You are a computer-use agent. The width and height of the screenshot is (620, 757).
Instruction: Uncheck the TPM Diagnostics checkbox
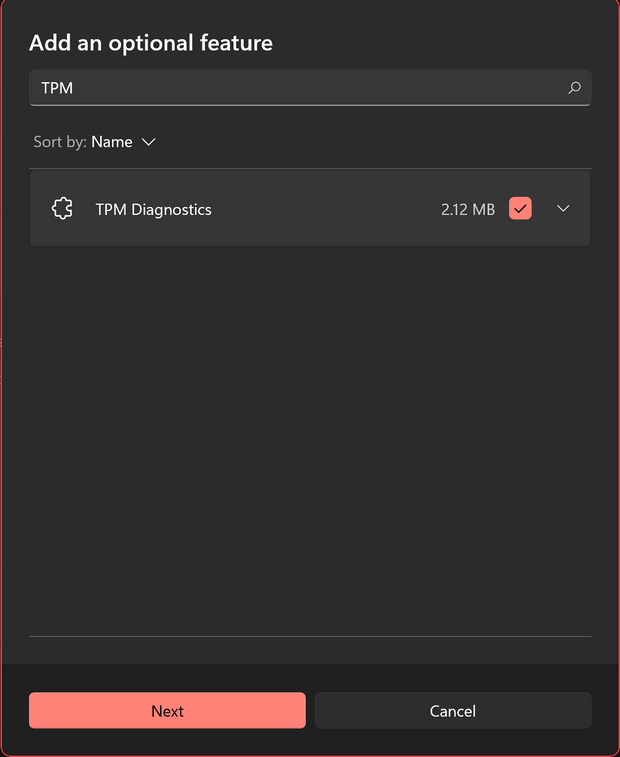point(520,208)
